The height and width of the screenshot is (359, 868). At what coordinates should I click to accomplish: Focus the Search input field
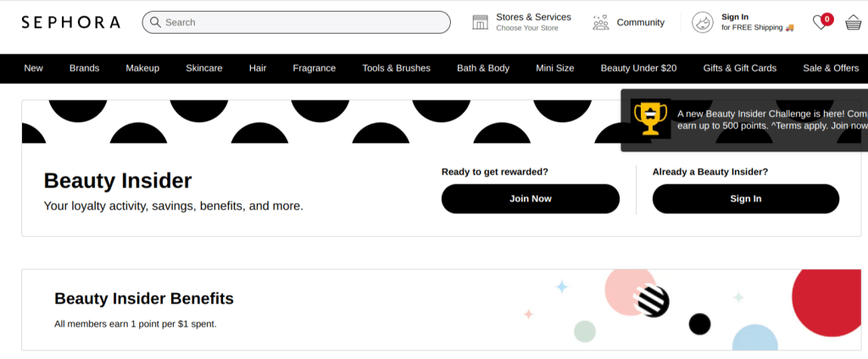pyautogui.click(x=296, y=22)
